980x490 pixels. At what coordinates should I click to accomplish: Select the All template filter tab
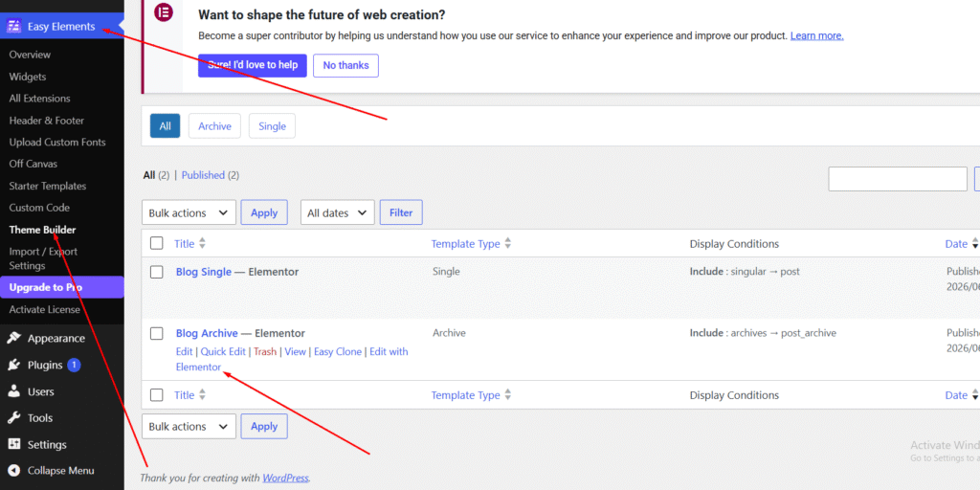click(x=165, y=126)
